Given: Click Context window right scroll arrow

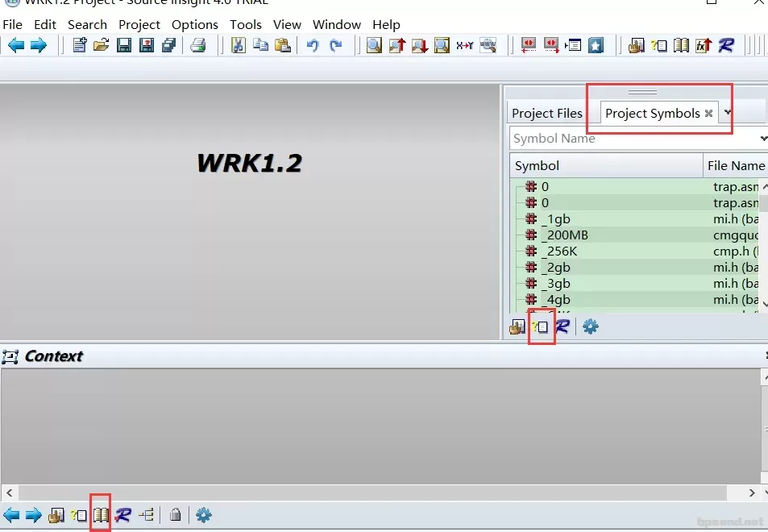Looking at the screenshot, I should point(752,493).
